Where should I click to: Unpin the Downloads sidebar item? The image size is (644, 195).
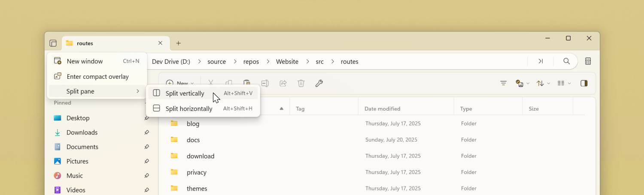tap(146, 132)
